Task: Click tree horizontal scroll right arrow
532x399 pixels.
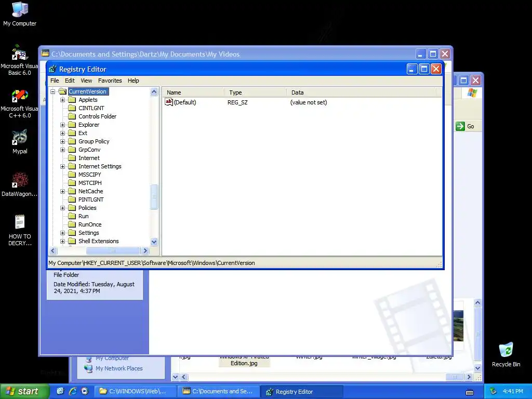Action: pyautogui.click(x=145, y=251)
